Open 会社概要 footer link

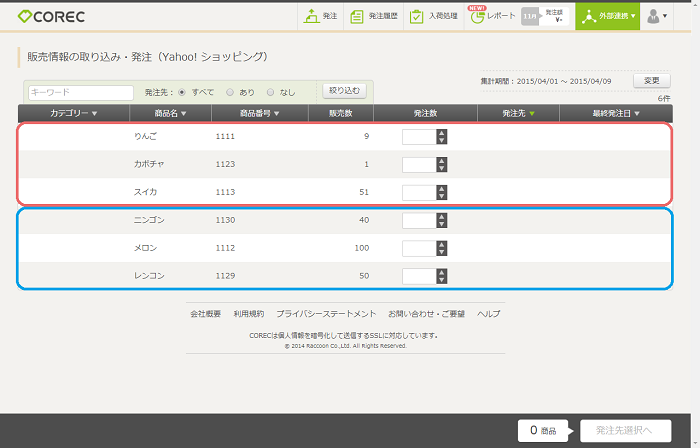pos(205,314)
